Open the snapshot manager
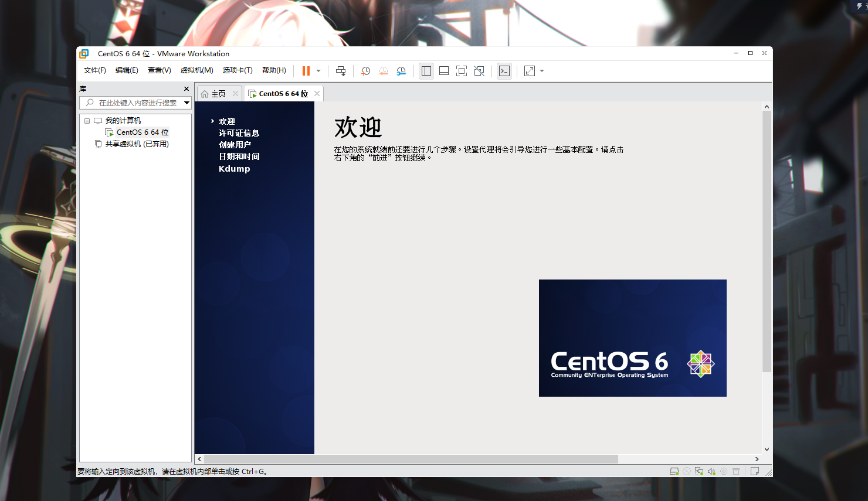Screen dimensions: 868x501 (401, 71)
